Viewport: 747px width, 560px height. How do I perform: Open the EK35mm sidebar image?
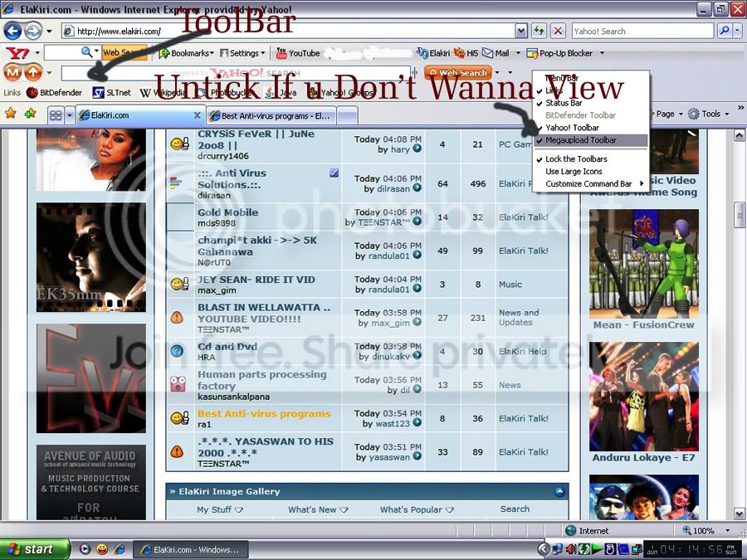click(x=91, y=257)
